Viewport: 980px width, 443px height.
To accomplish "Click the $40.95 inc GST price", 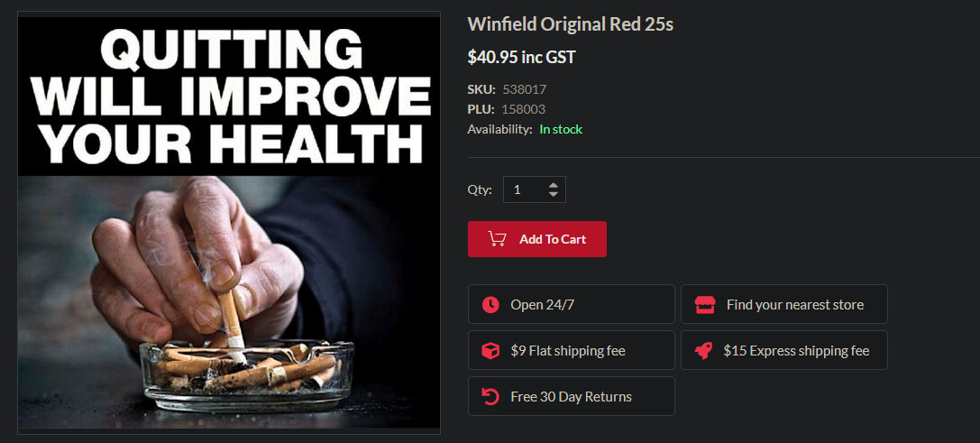I will 521,58.
